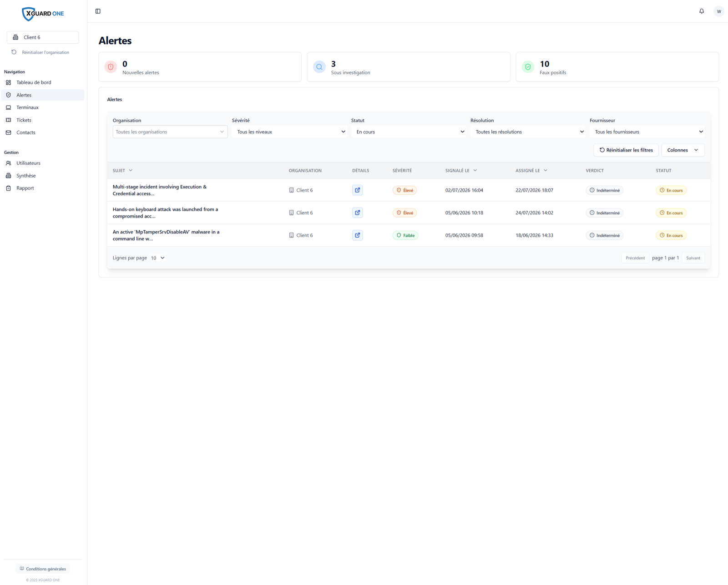Open the Sévérité filter dropdown
Viewport: 728px width, 585px height.
289,132
